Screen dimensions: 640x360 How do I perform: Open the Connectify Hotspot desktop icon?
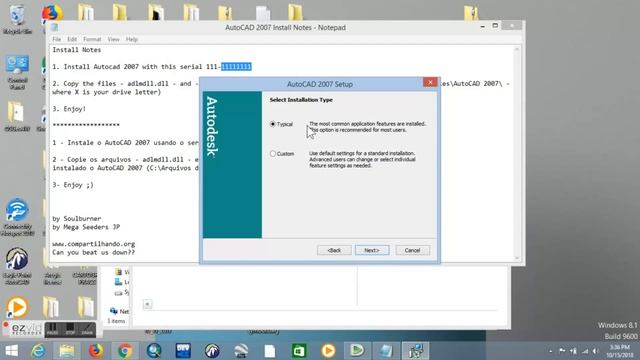pos(17,217)
